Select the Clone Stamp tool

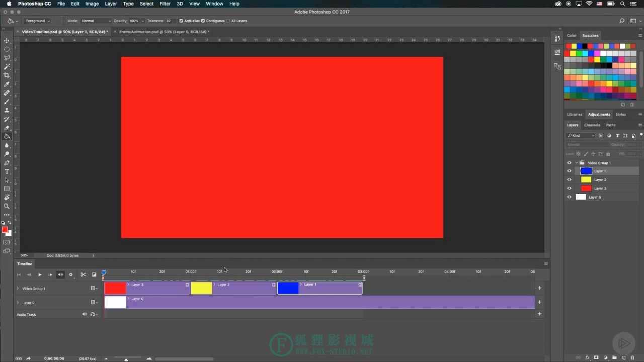(x=7, y=110)
